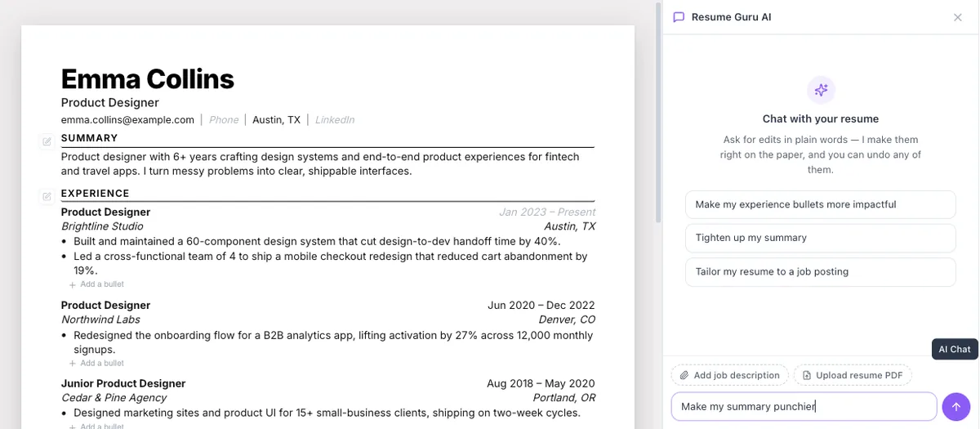Click the EXPERIENCE section heading
This screenshot has height=429, width=980.
coord(96,194)
